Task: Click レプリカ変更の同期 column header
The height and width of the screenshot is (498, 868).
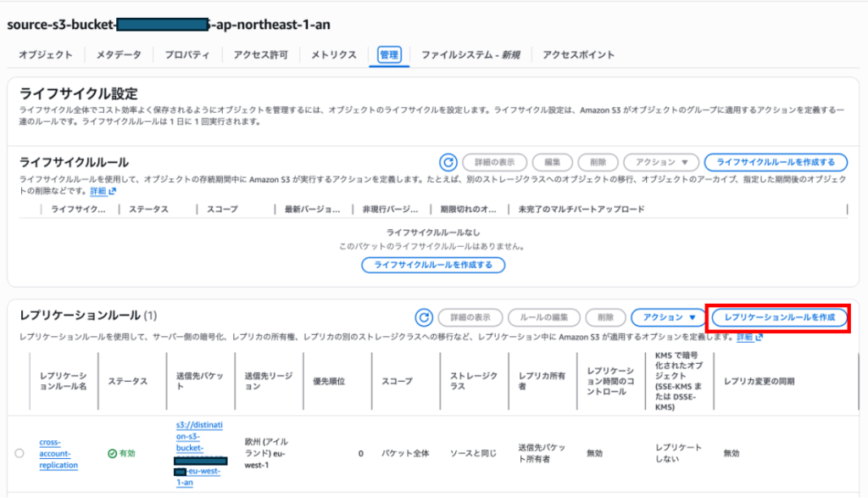Action: click(759, 381)
